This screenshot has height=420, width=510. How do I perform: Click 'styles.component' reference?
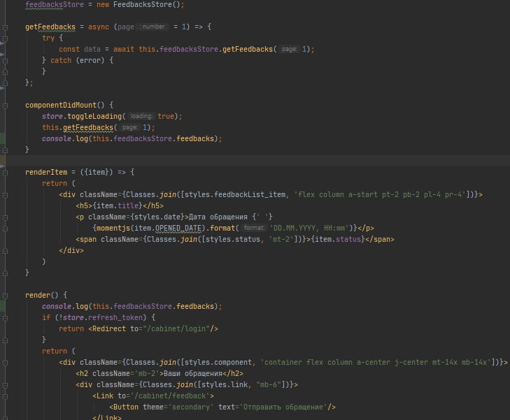pyautogui.click(x=218, y=362)
